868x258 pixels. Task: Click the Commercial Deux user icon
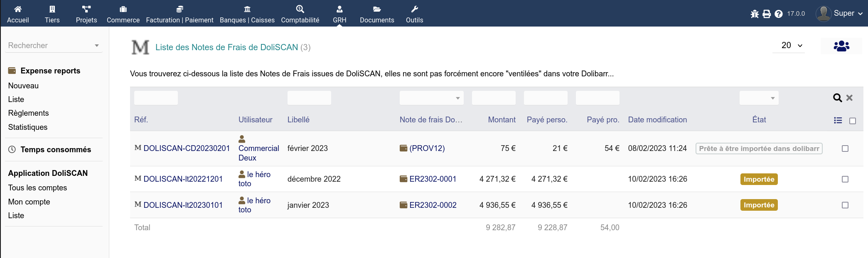pos(242,139)
